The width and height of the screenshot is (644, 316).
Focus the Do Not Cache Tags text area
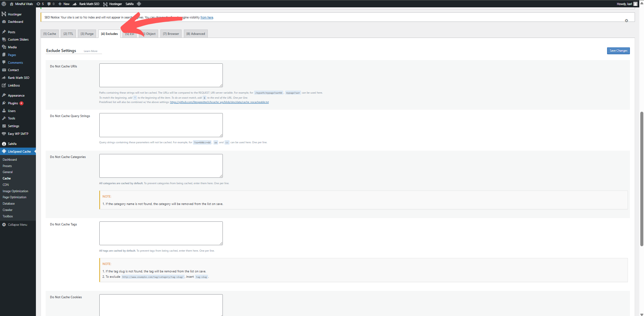coord(161,233)
